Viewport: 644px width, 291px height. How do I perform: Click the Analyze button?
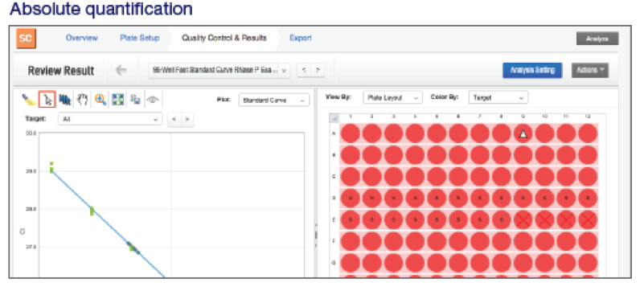(x=597, y=39)
